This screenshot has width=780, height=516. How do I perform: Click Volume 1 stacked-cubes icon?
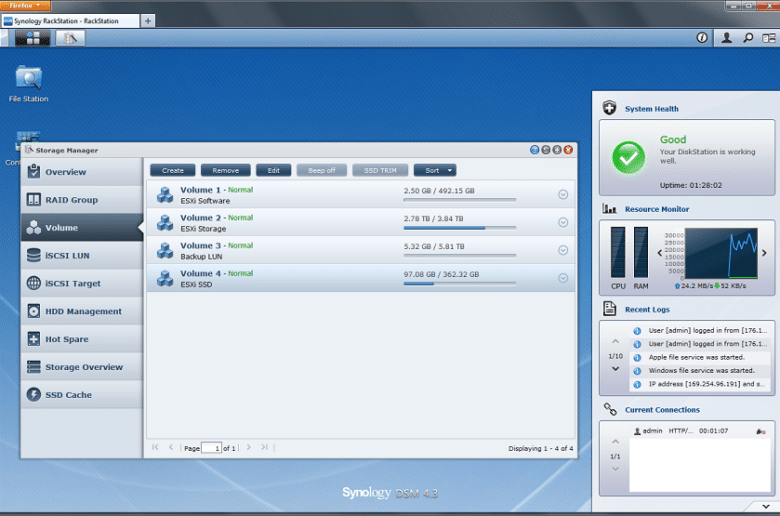(x=165, y=195)
